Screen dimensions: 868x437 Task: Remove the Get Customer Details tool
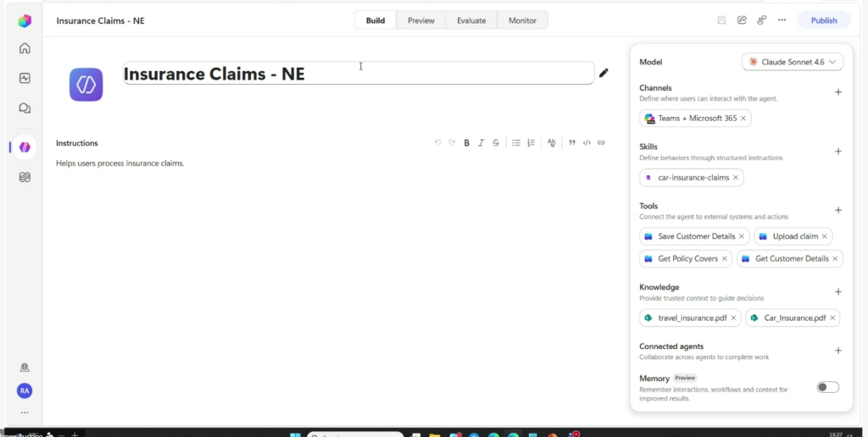(x=835, y=259)
